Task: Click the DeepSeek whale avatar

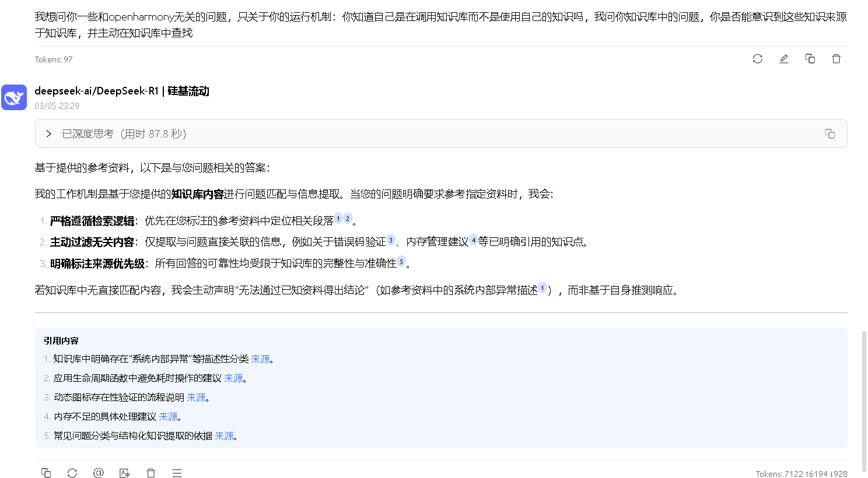Action: coord(14,97)
